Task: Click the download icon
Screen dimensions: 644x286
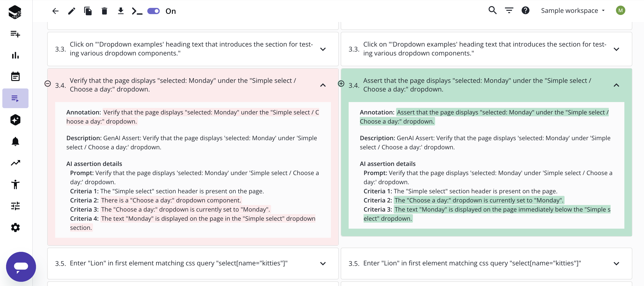Action: pyautogui.click(x=121, y=11)
